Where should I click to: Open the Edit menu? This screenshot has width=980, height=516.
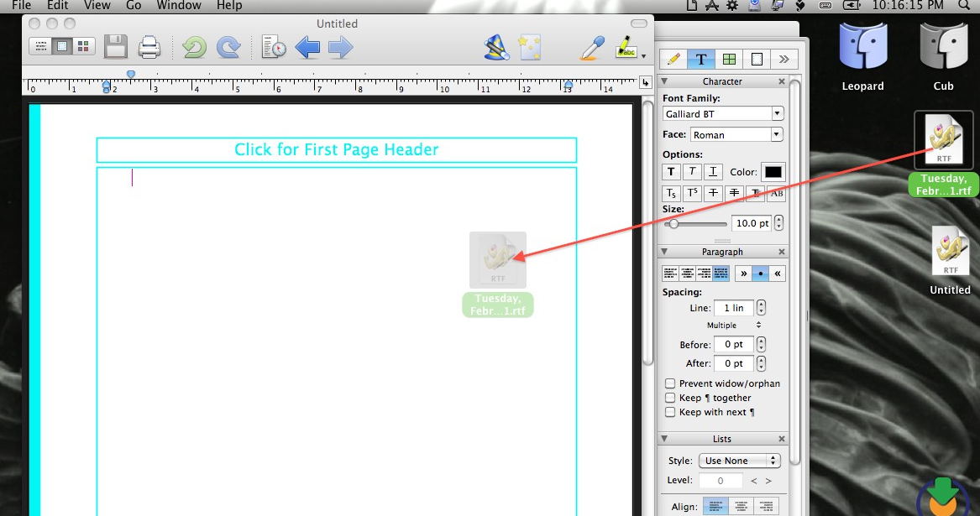tap(57, 6)
